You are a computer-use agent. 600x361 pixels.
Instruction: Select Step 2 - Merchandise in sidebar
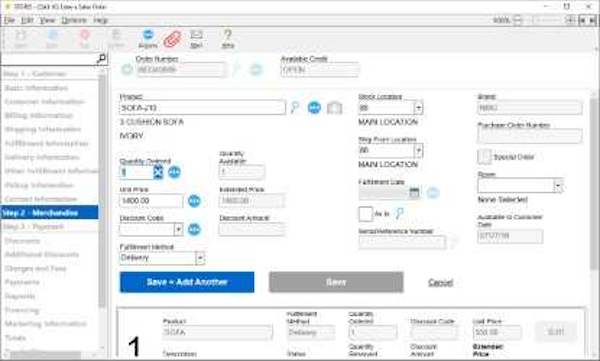coord(49,213)
